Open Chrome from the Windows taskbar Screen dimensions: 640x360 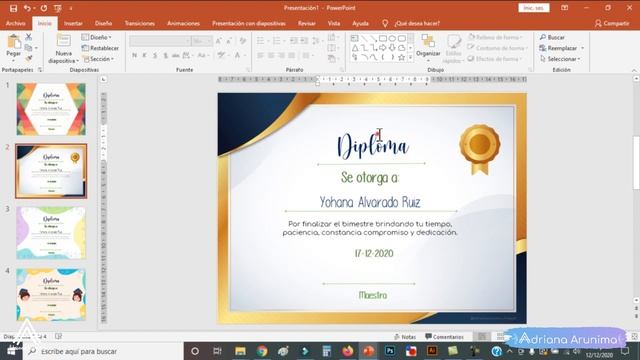[262, 351]
